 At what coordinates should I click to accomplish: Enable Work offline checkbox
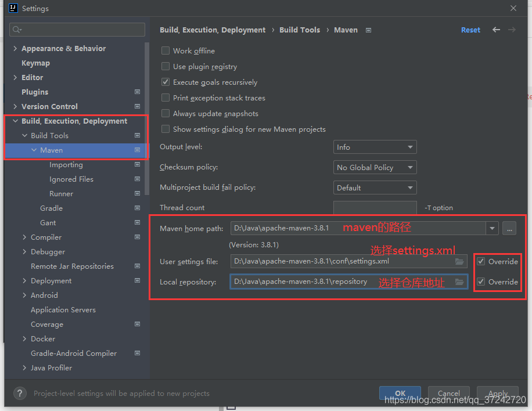click(166, 51)
